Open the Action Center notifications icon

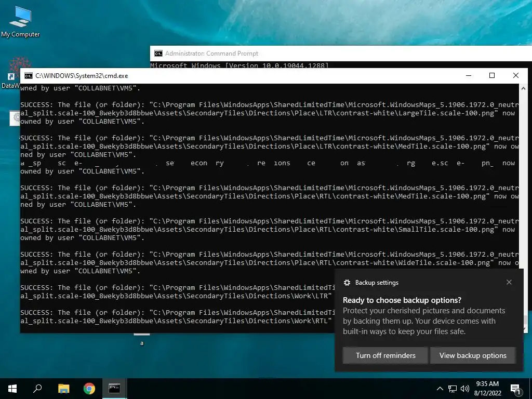point(515,389)
